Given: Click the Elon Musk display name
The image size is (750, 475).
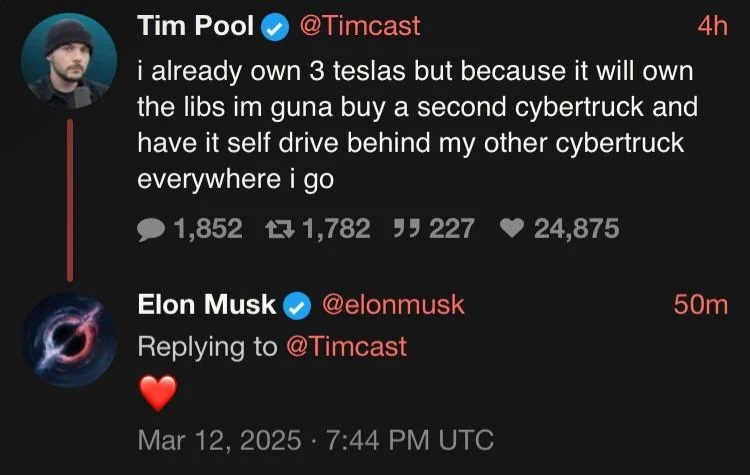Looking at the screenshot, I should pos(206,305).
